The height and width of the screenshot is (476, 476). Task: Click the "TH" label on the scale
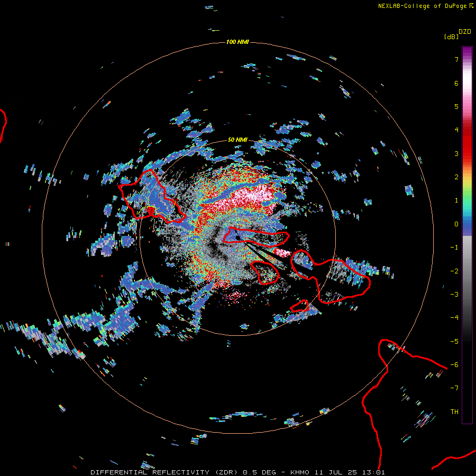[454, 412]
